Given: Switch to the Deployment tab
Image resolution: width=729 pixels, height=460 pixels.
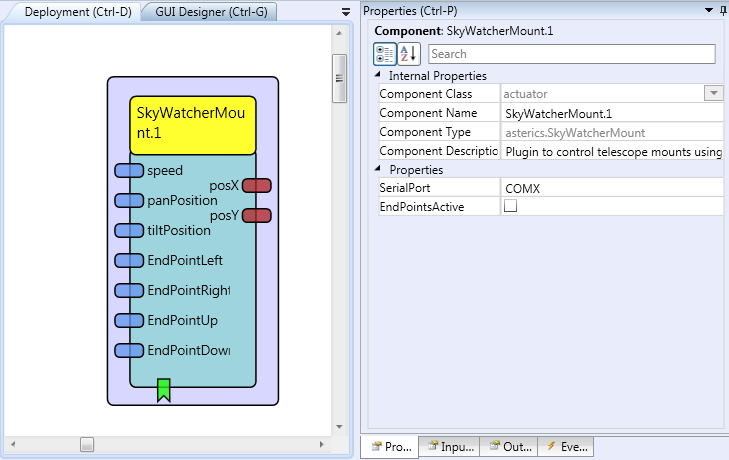Looking at the screenshot, I should point(78,12).
